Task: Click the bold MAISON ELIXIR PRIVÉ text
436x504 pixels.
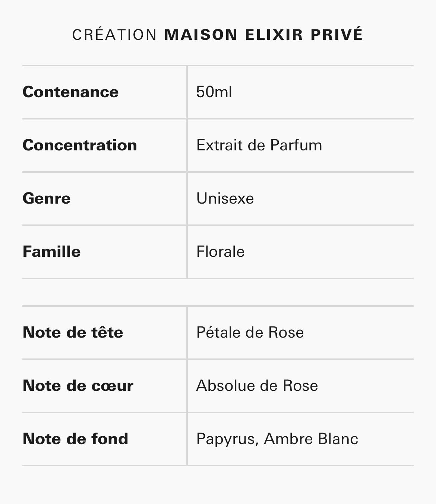Action: pyautogui.click(x=263, y=34)
